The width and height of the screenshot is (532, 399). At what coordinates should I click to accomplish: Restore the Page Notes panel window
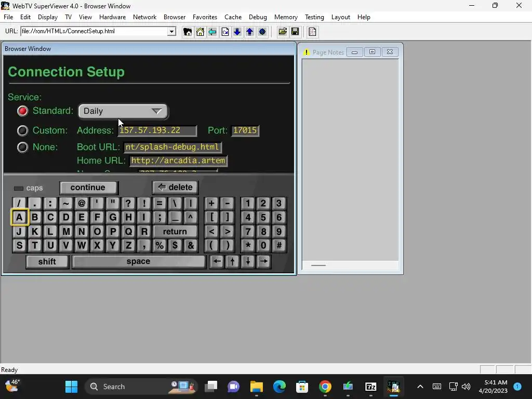coord(372,52)
